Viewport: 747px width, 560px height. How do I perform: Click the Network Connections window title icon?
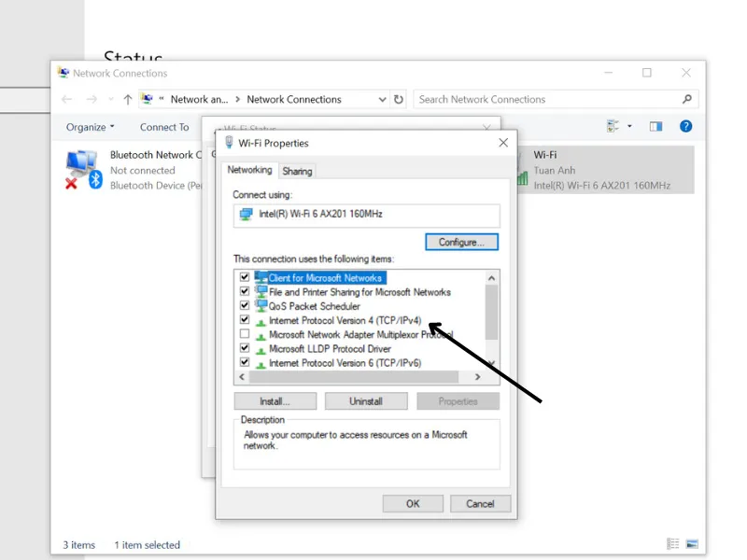(63, 73)
